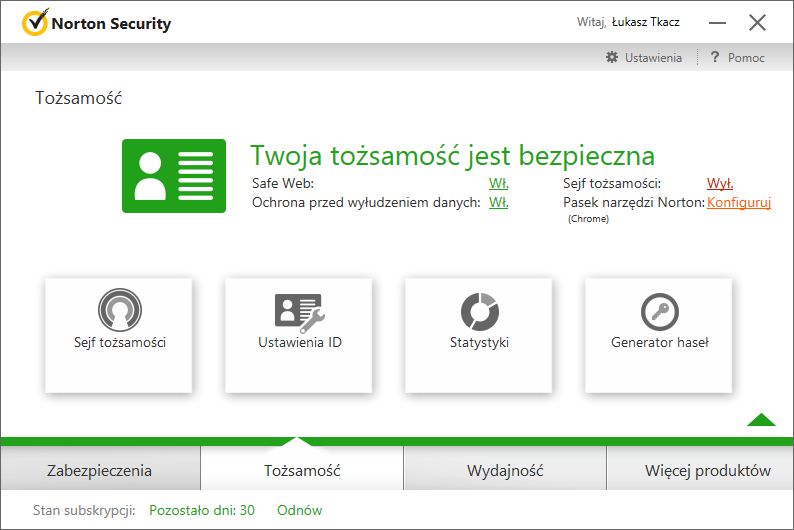Switch to the Wydajność tab

505,470
